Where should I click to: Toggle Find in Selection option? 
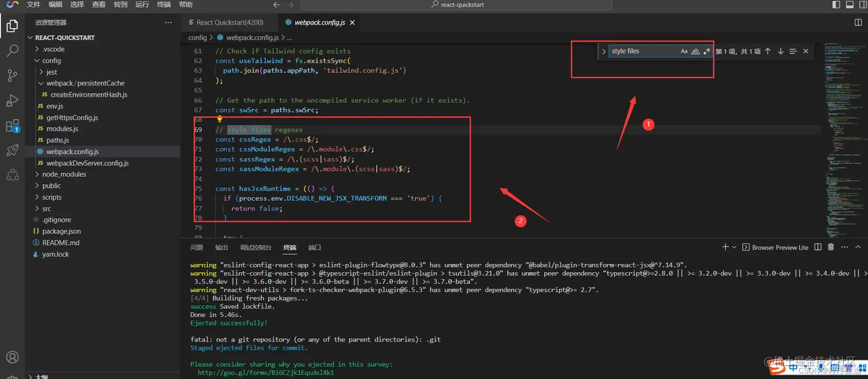click(x=793, y=51)
